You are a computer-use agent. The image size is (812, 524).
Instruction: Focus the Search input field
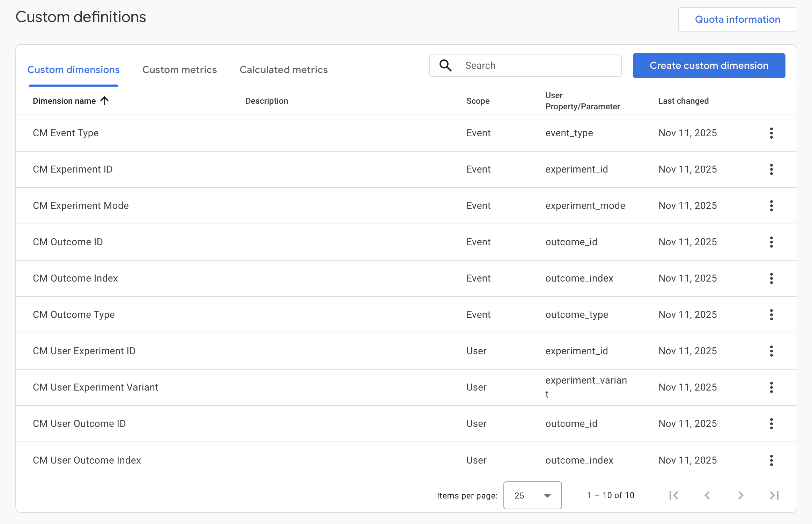pos(538,66)
